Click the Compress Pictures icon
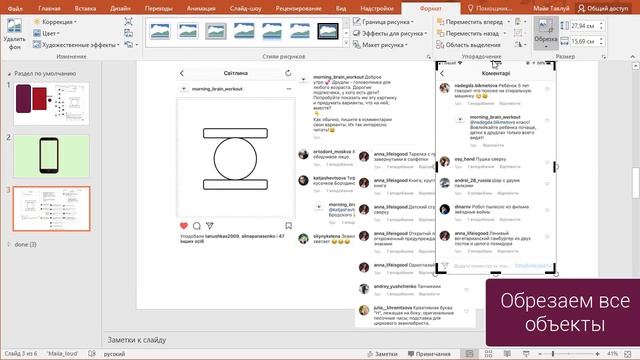 (129, 22)
